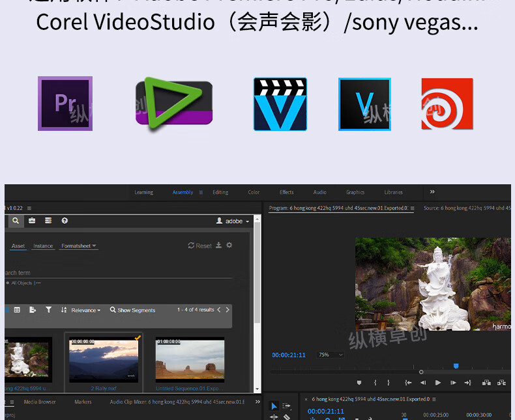This screenshot has width=515, height=420.
Task: Open the adobe user account dropdown
Action: click(x=233, y=221)
